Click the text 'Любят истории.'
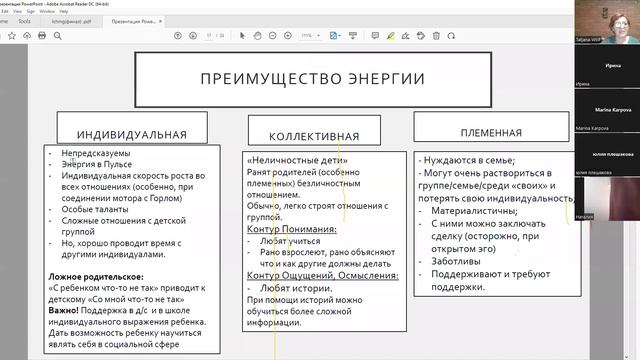The width and height of the screenshot is (640, 360). (x=296, y=288)
